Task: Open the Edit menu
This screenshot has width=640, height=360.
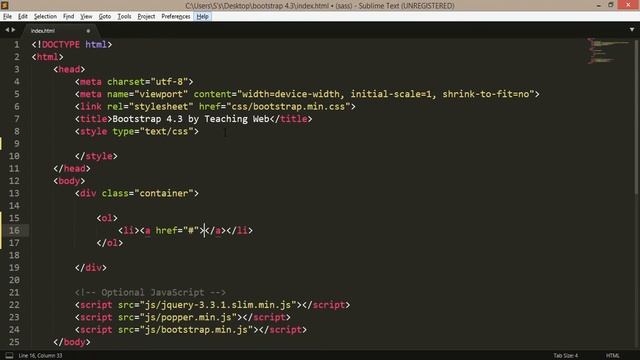Action: click(x=22, y=16)
